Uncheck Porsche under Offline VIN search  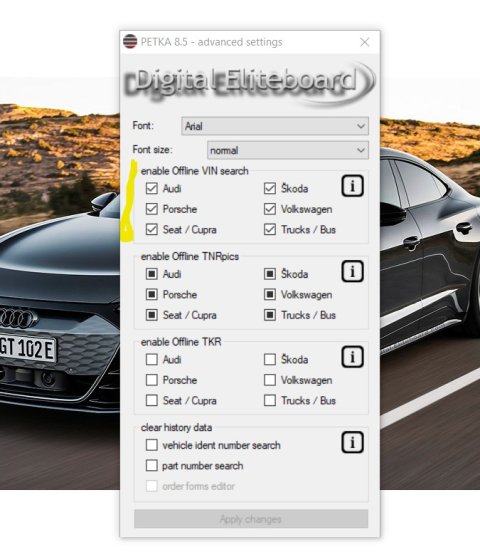click(152, 209)
